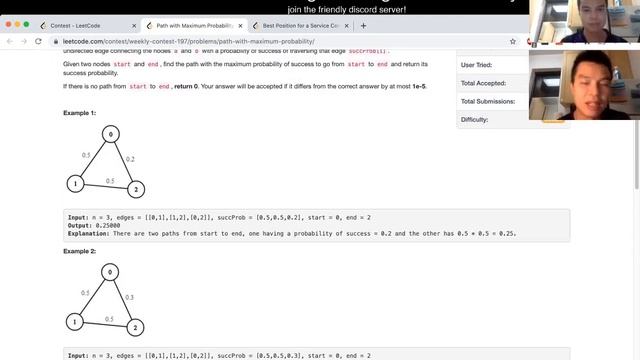Click the lock icon in the address bar
The height and width of the screenshot is (360, 640).
(56, 41)
